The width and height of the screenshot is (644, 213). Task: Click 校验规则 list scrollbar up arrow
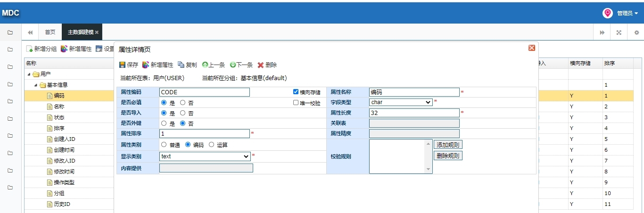tap(429, 143)
